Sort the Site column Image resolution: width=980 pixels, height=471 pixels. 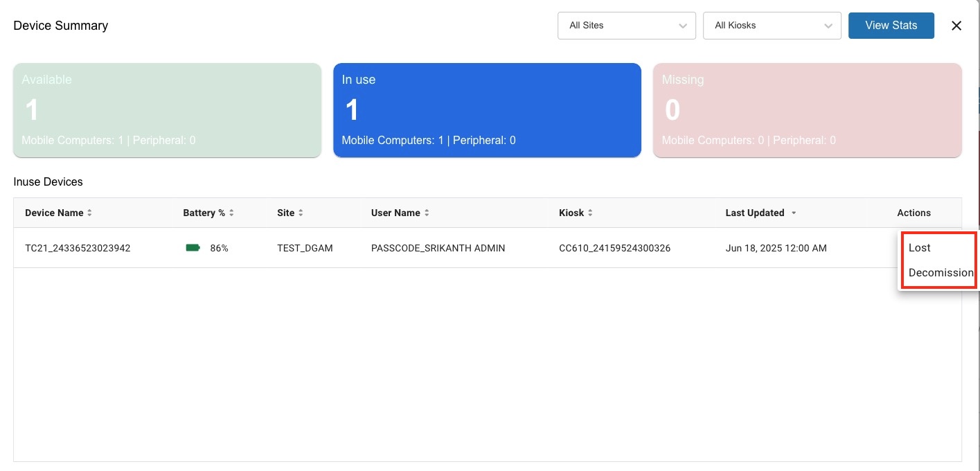pyautogui.click(x=301, y=213)
